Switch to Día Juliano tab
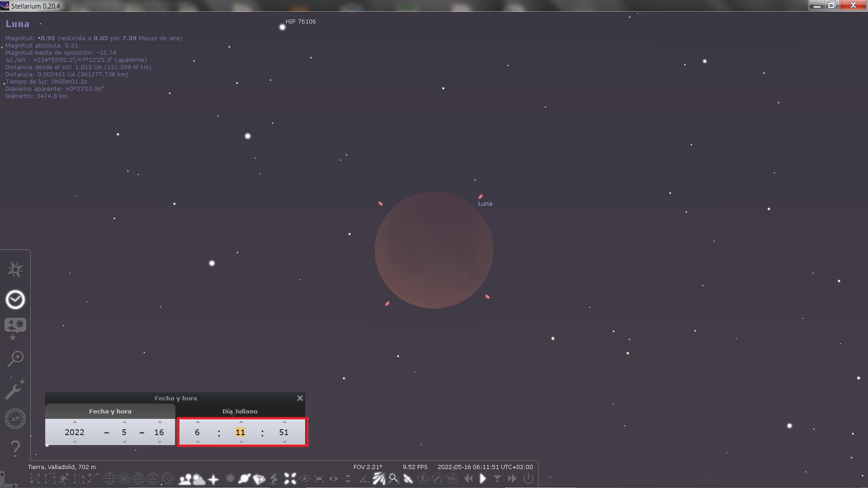Image resolution: width=868 pixels, height=488 pixels. [240, 411]
